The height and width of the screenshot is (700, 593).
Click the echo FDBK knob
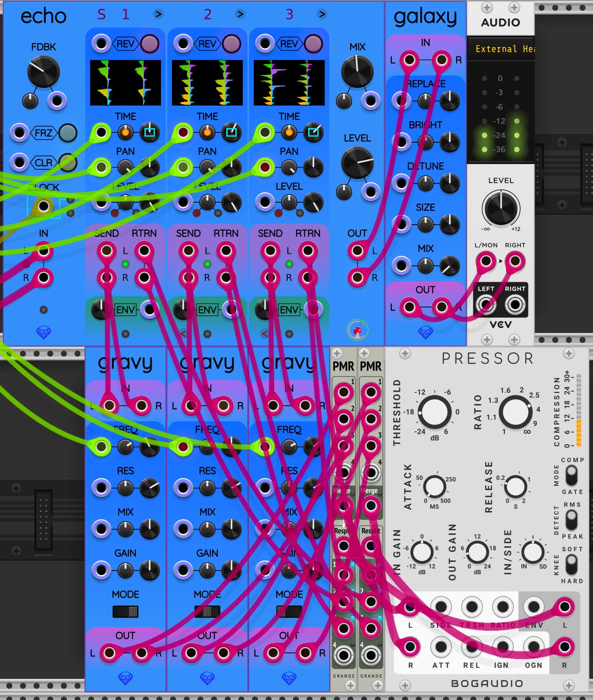(43, 71)
